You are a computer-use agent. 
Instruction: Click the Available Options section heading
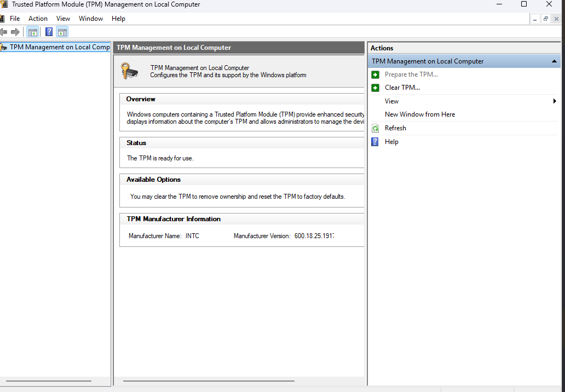[x=153, y=180]
